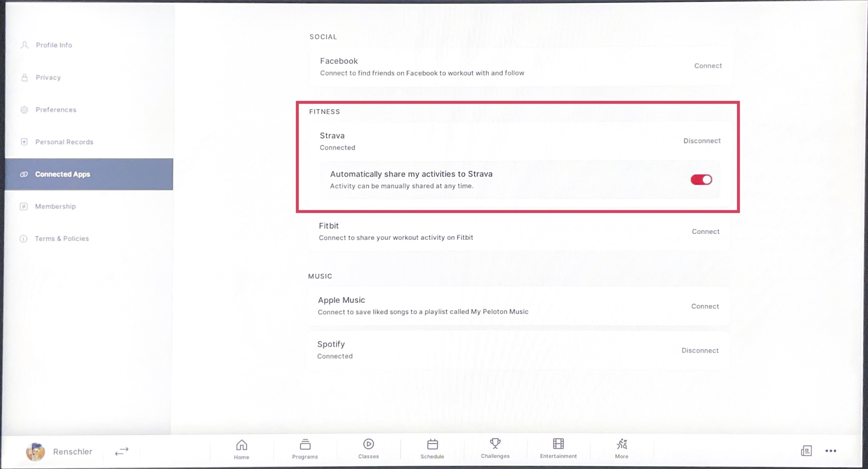868x469 pixels.
Task: Connect Fitbit
Action: click(x=706, y=232)
